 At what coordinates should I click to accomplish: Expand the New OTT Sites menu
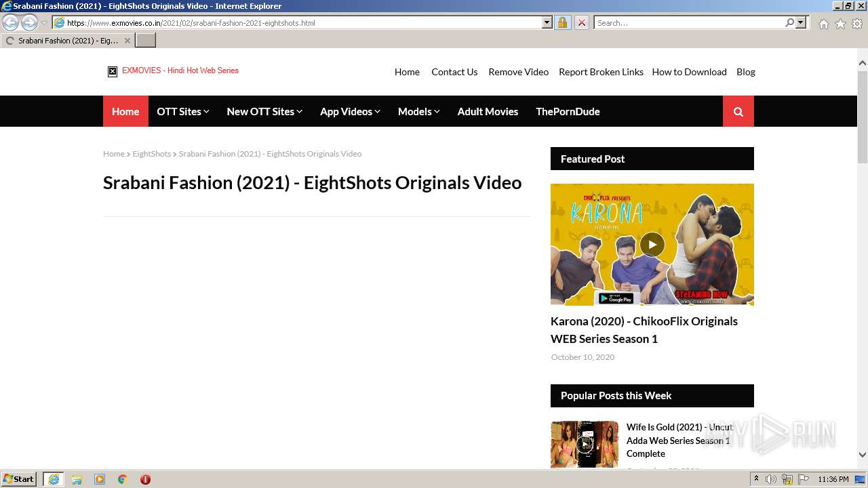click(x=264, y=111)
